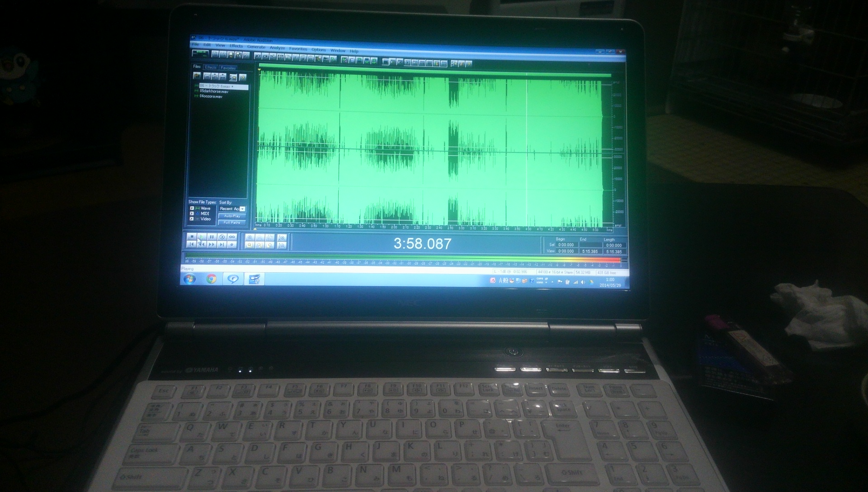Image resolution: width=868 pixels, height=492 pixels.
Task: Click the Undo toolbar icon
Action: tap(258, 57)
